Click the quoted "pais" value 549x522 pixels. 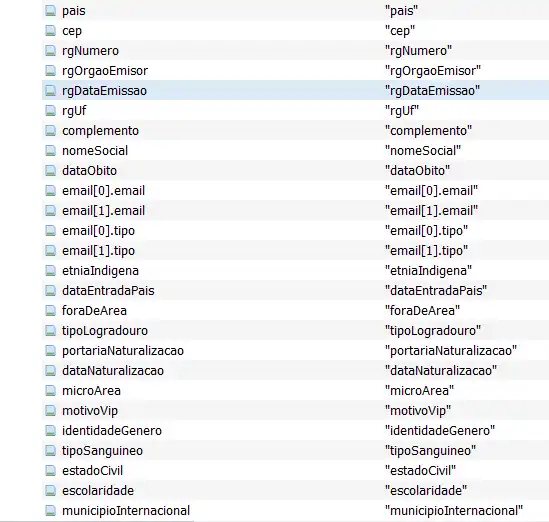(401, 11)
